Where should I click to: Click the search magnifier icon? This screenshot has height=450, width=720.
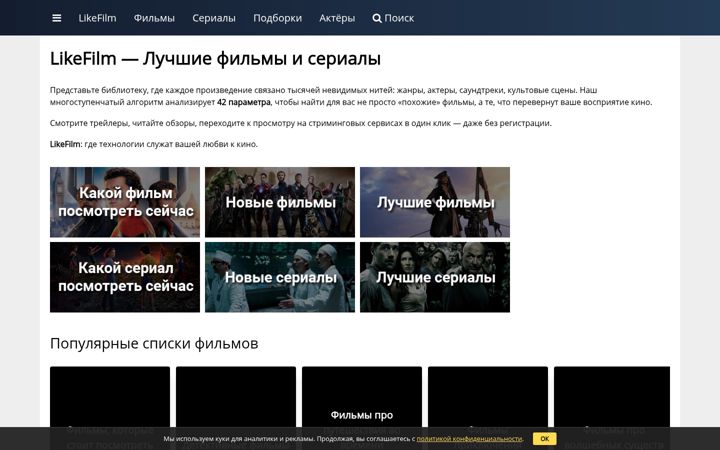[377, 18]
